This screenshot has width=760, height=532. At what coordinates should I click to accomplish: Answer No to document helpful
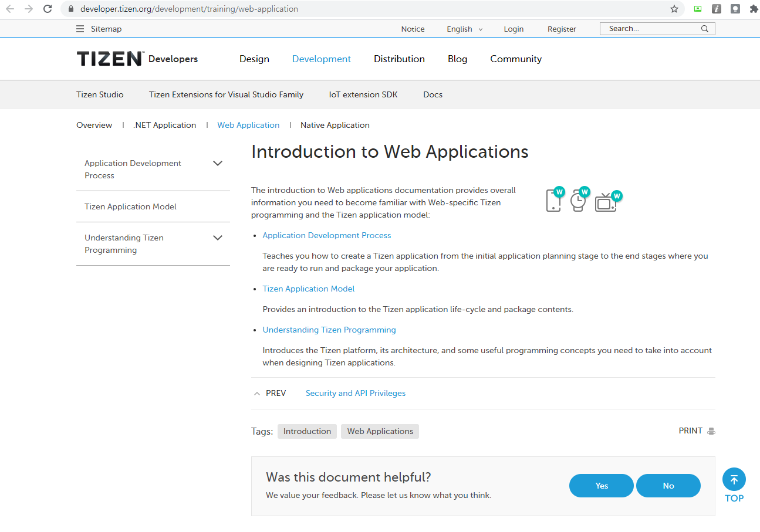668,486
